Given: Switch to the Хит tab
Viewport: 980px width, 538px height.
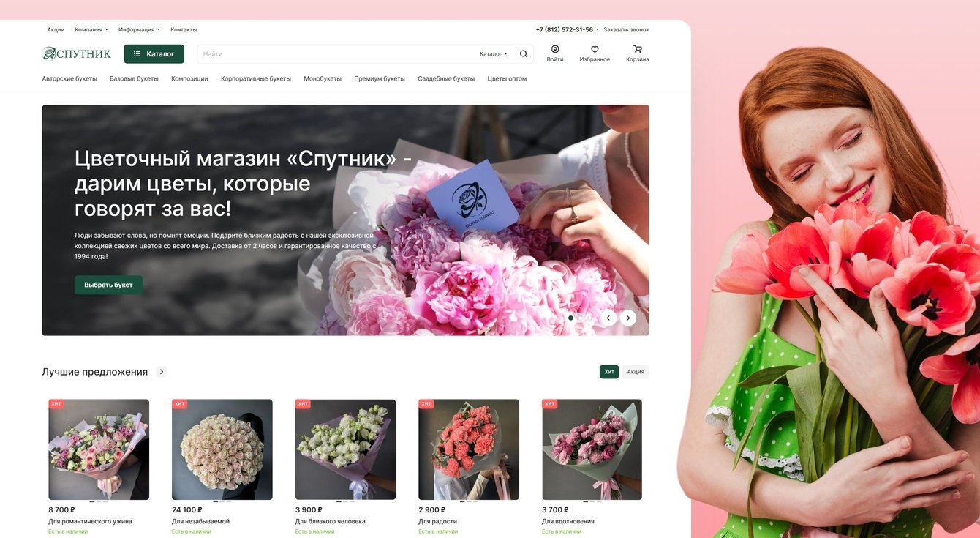Looking at the screenshot, I should pyautogui.click(x=609, y=372).
